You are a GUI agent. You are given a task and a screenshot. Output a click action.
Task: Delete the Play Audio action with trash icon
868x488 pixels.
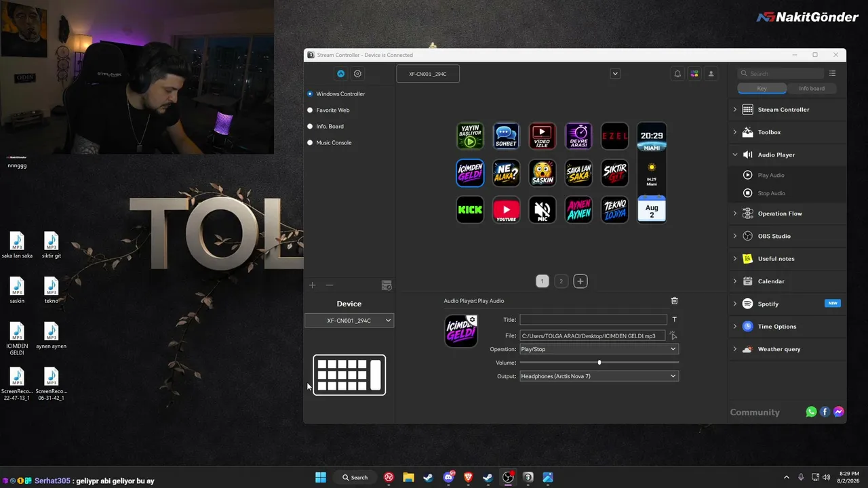pos(674,301)
